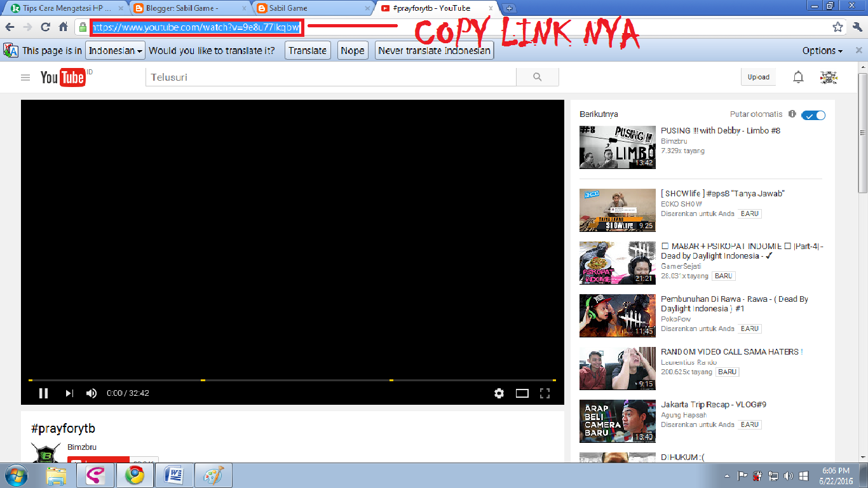Open RANDOM VIDEO CALL SAMA HATERS video
Viewport: 868px width, 488px height.
coord(731,351)
